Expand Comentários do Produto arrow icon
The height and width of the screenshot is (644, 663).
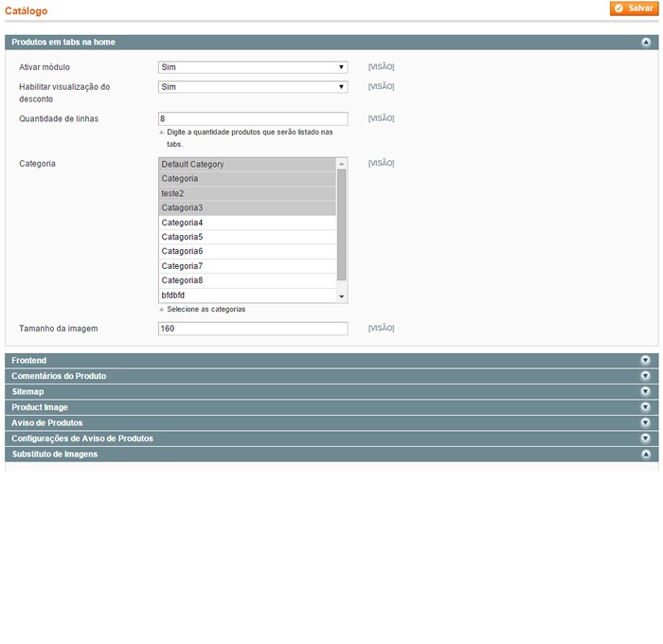pos(646,376)
